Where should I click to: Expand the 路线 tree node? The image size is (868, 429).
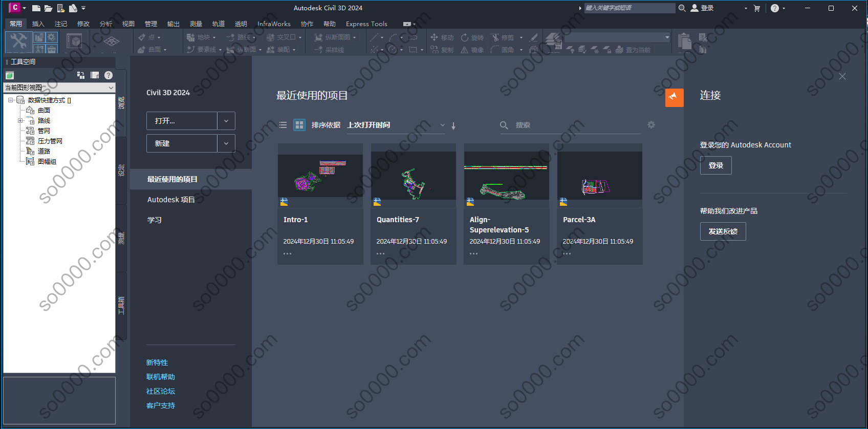point(20,121)
